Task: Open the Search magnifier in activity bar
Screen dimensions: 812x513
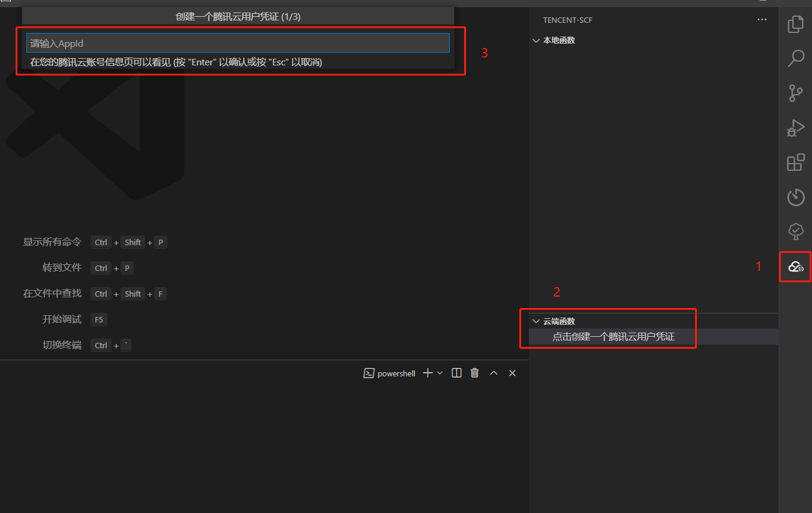Action: [796, 58]
